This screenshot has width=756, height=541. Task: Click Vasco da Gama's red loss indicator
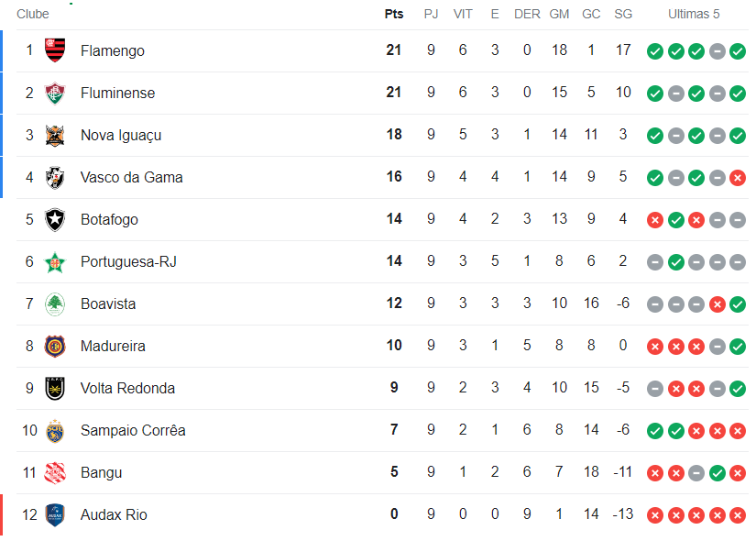(738, 178)
